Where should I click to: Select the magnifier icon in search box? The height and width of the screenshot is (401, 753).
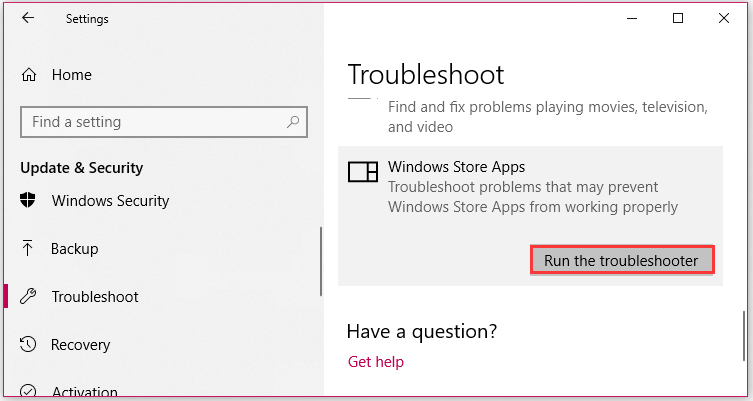click(293, 122)
